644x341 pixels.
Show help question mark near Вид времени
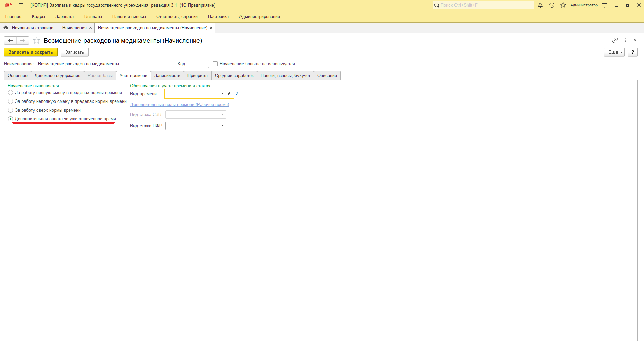tap(237, 94)
